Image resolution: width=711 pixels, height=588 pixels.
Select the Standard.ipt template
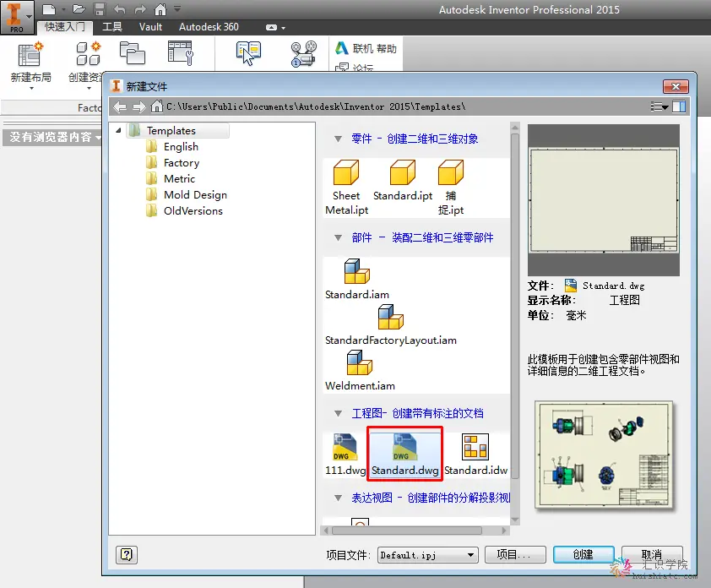(x=403, y=180)
